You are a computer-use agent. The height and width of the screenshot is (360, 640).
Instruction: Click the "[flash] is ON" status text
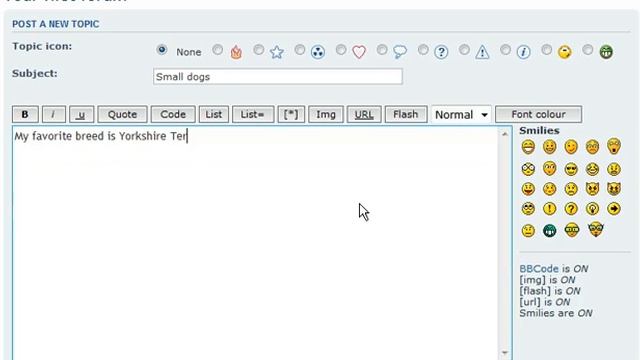pyautogui.click(x=550, y=291)
